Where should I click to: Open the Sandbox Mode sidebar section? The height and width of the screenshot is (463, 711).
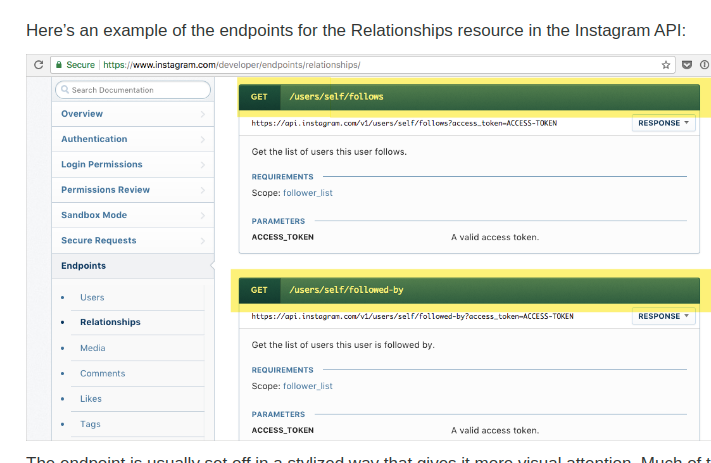coord(133,215)
